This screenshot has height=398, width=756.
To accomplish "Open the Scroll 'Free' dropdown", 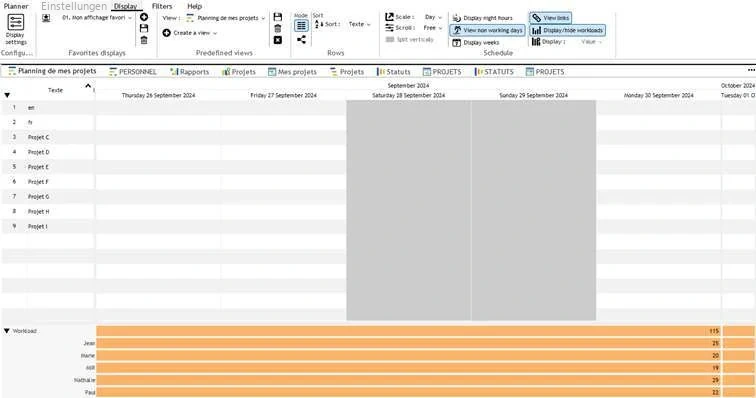I will click(x=433, y=28).
